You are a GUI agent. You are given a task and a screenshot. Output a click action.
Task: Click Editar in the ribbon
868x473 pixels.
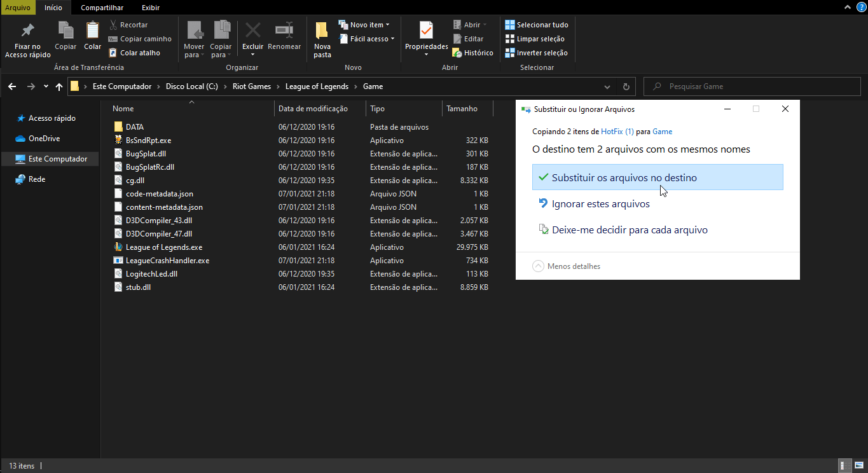point(468,39)
